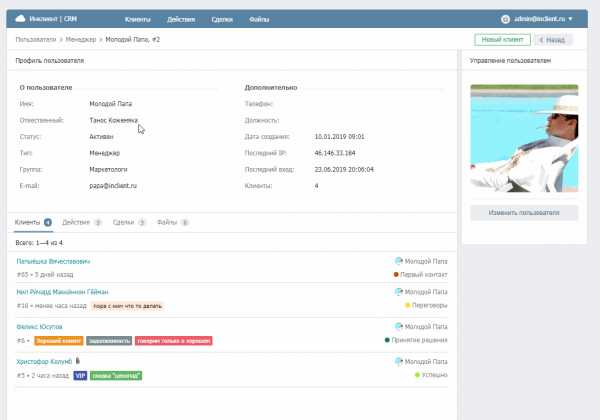Switch to the Файлы tab under the profile
Image resolution: width=600 pixels, height=420 pixels.
click(x=173, y=222)
